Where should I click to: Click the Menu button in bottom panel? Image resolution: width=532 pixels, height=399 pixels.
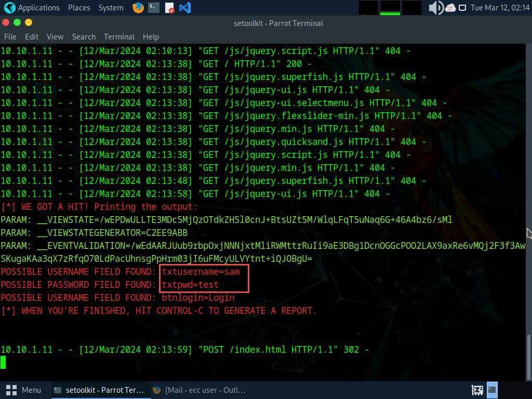24,390
